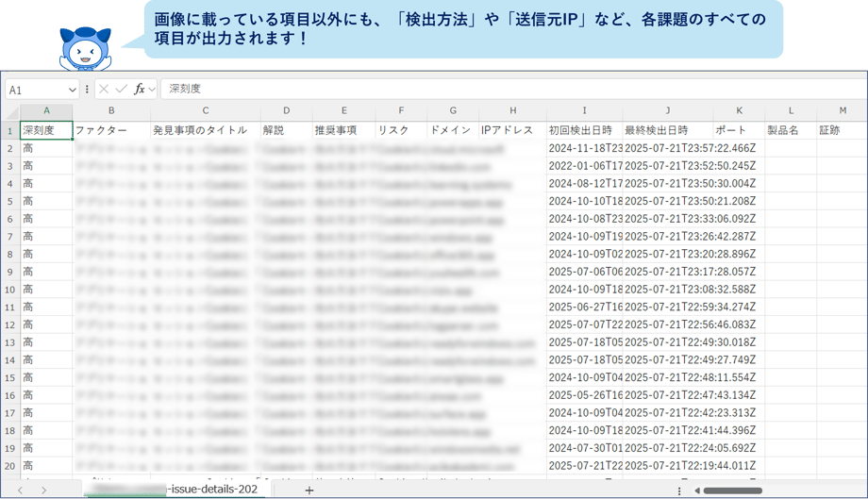Click cell 2025-07-21T23:08:32.588Z
The width and height of the screenshot is (868, 499).
(691, 290)
